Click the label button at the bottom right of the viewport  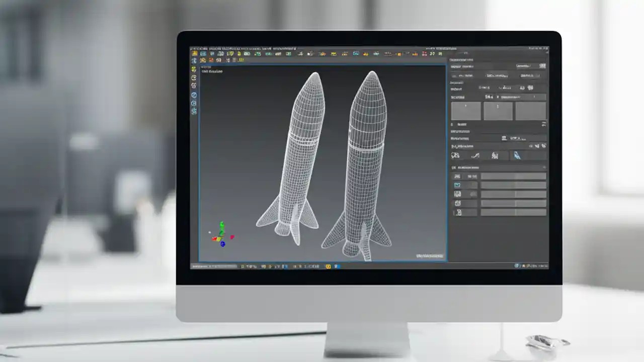point(430,255)
